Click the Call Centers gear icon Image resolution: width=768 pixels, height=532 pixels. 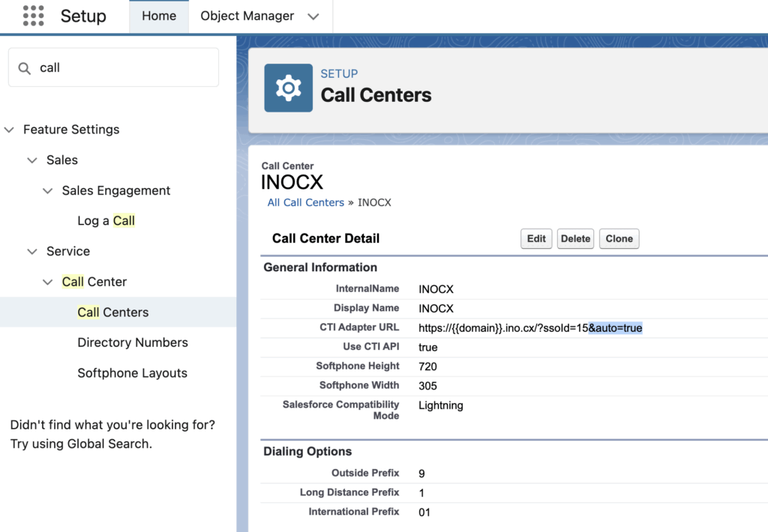pyautogui.click(x=288, y=88)
